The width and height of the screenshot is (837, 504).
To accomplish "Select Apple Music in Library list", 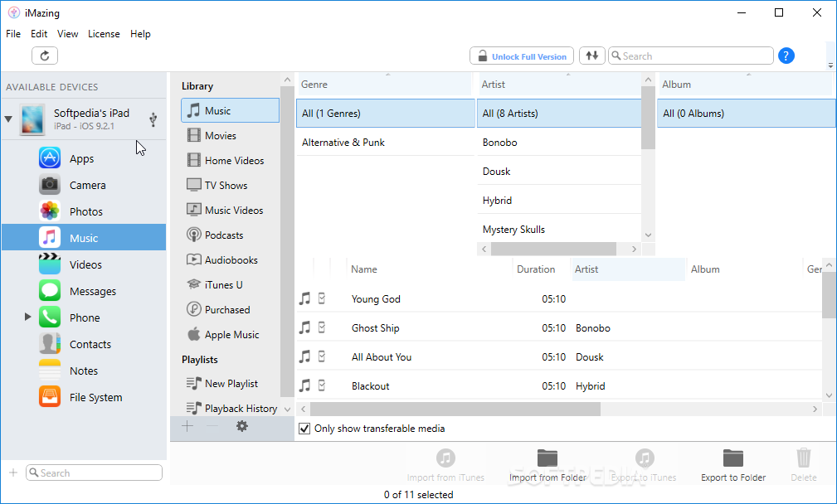I will coord(230,334).
